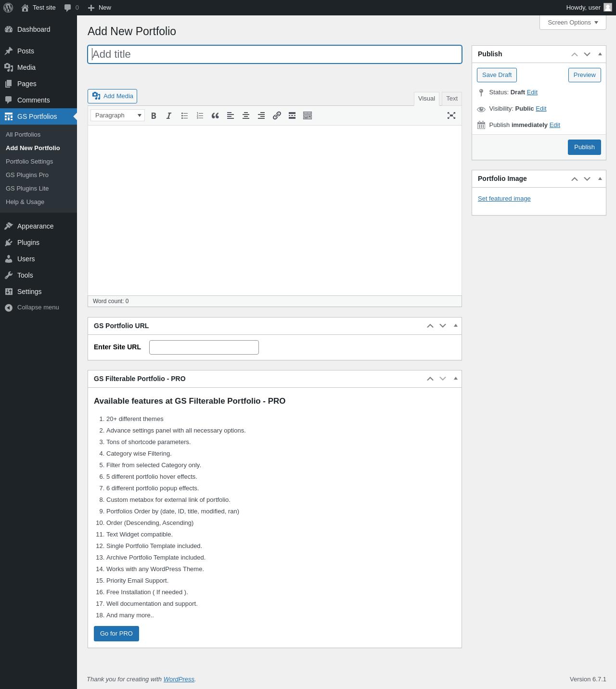Open the Posts menu
616x689 pixels.
point(38,51)
